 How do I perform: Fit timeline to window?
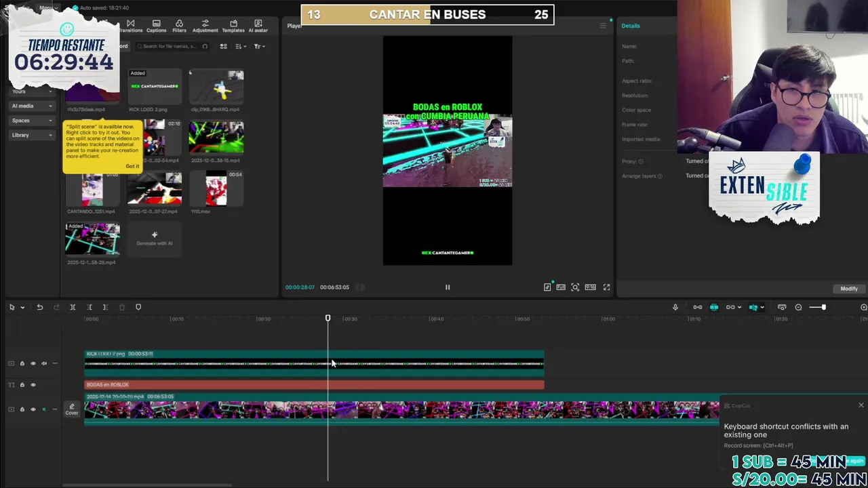point(782,308)
